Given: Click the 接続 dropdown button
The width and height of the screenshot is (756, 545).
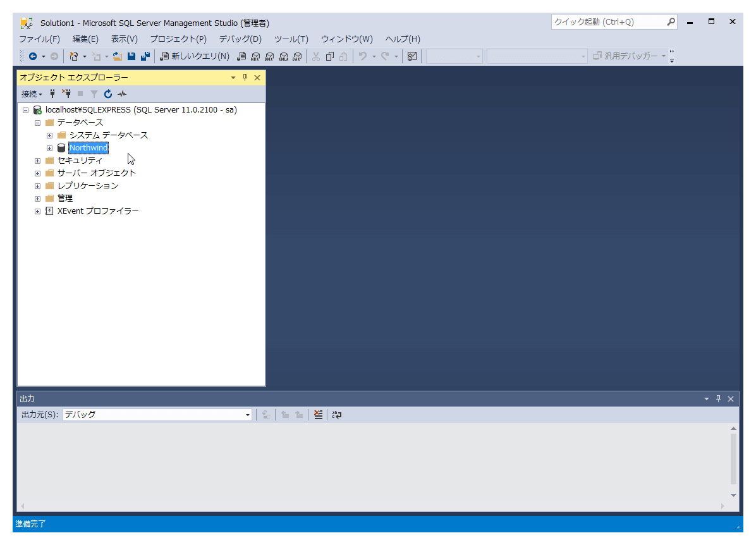Looking at the screenshot, I should coord(32,94).
